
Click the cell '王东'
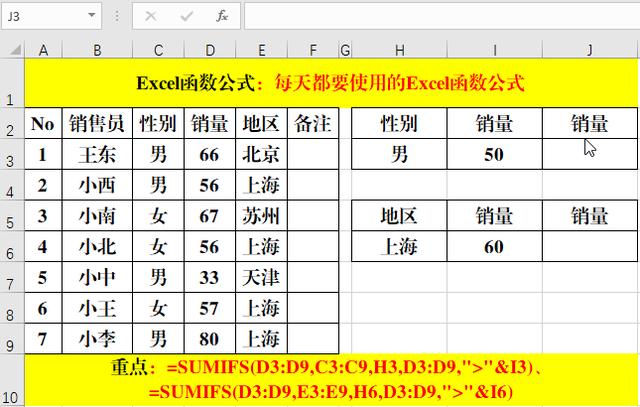pos(97,154)
